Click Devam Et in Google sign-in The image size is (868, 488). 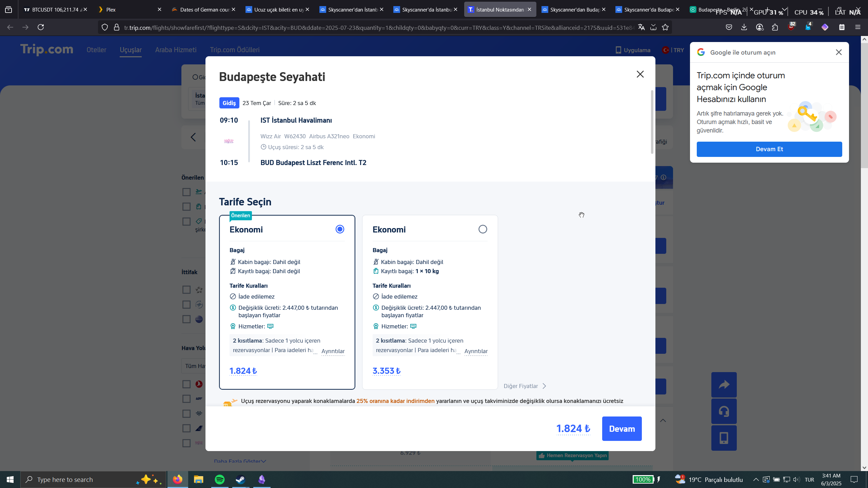pos(769,149)
